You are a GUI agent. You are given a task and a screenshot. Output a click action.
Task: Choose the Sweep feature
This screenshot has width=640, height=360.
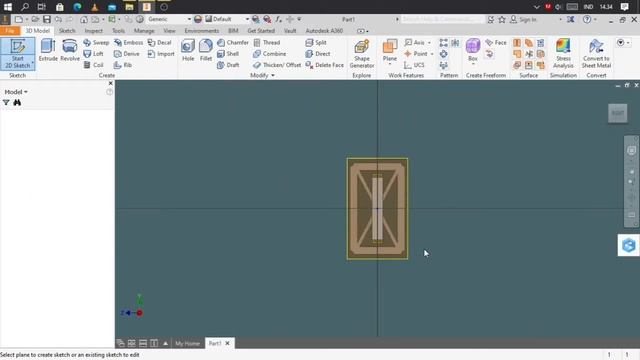(96, 42)
